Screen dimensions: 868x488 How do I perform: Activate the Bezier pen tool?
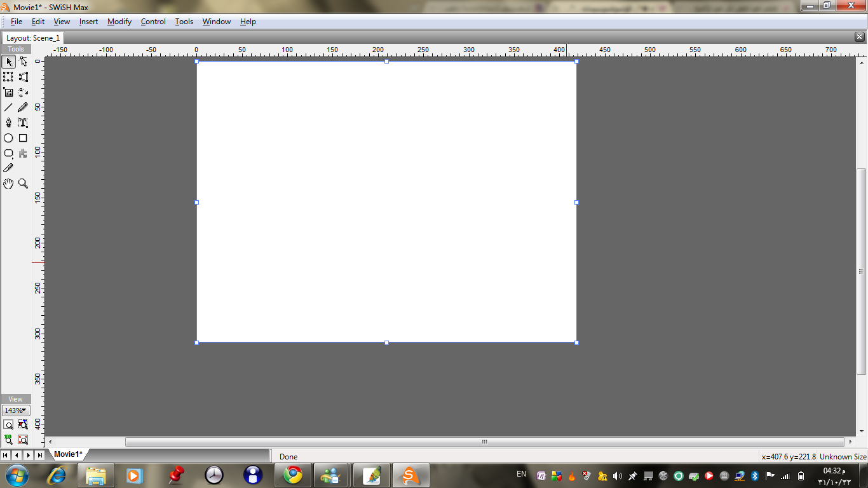click(8, 123)
